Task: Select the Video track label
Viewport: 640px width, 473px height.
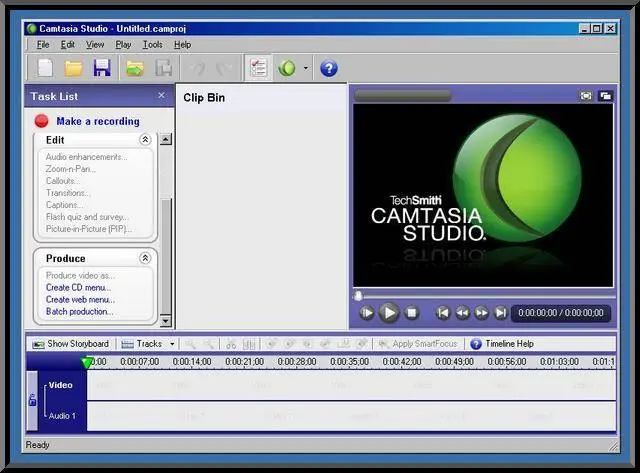Action: (60, 385)
